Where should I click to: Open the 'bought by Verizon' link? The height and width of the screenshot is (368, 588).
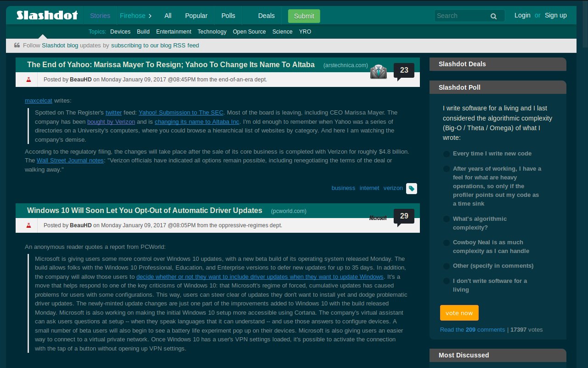point(111,121)
